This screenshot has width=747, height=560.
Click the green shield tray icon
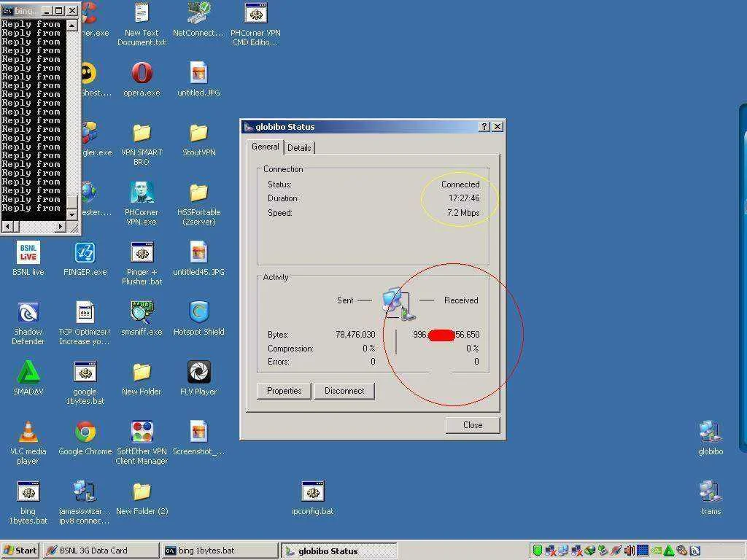tap(538, 551)
